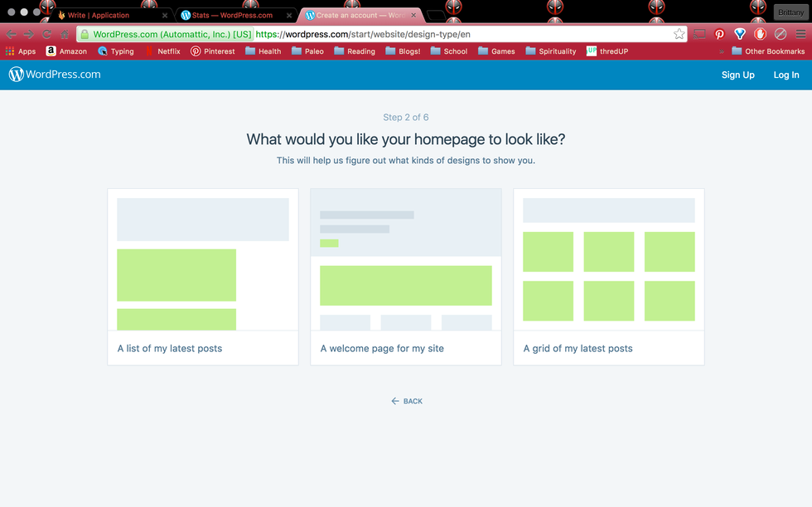Go to browser home page icon
This screenshot has height=507, width=812.
coord(64,34)
